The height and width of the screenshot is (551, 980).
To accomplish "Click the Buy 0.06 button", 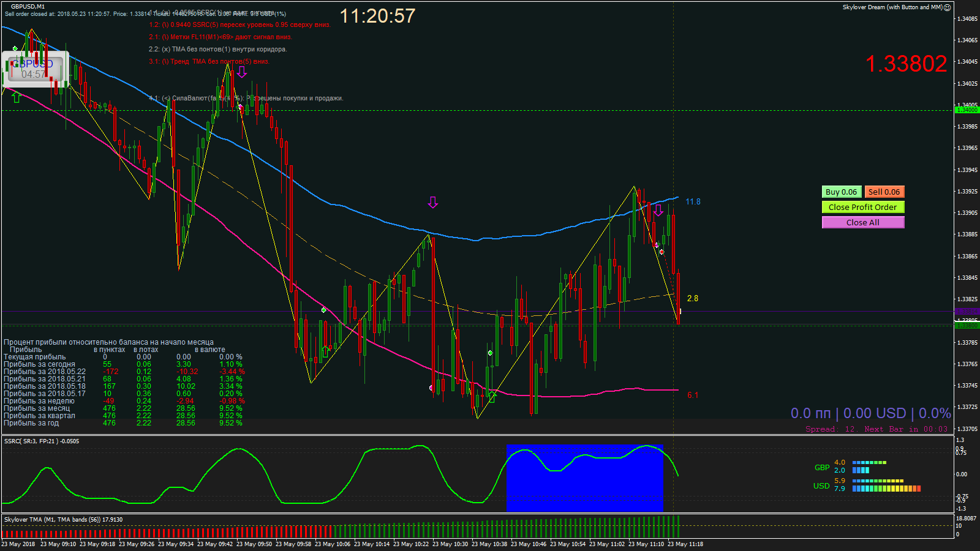I will [x=842, y=192].
